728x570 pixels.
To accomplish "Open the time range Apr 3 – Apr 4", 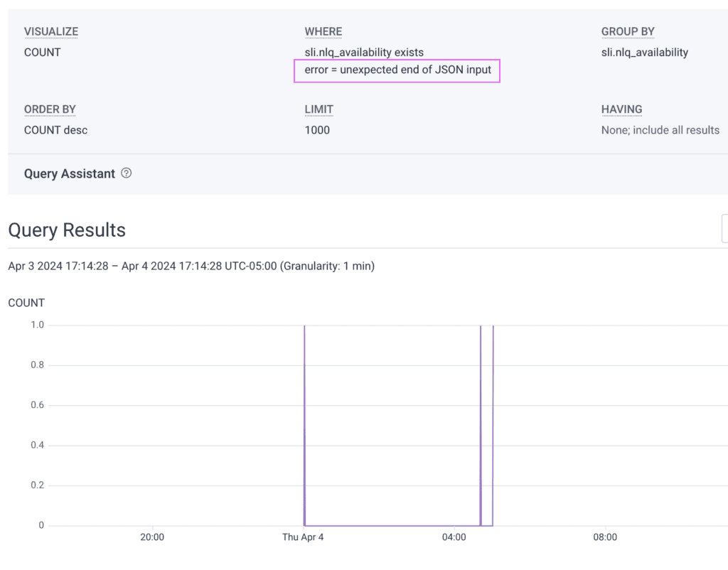I will coord(191,266).
